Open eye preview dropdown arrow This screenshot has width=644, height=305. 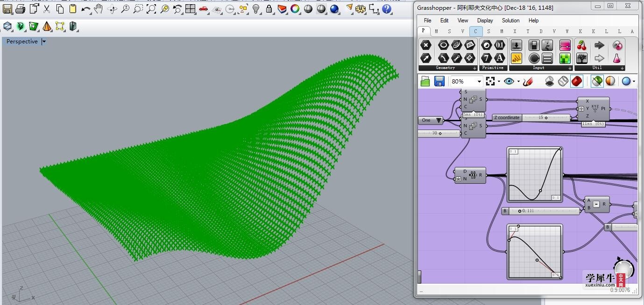pyautogui.click(x=518, y=81)
